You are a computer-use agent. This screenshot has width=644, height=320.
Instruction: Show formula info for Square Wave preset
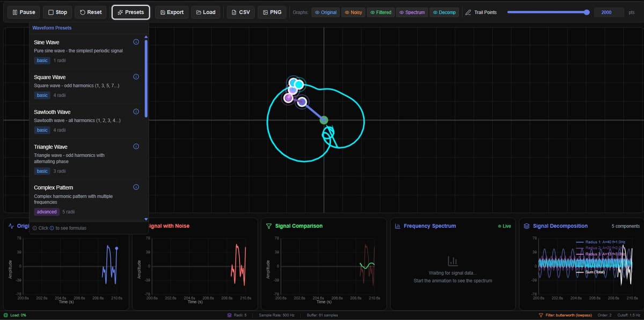tap(136, 77)
